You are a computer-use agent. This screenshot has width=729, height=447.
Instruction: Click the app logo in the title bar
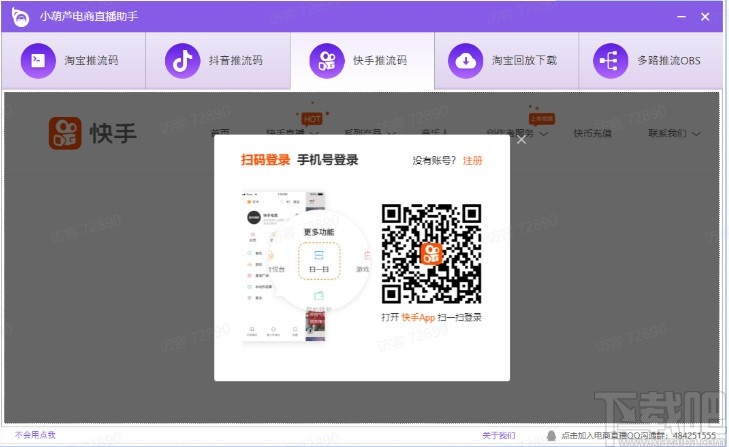[20, 17]
